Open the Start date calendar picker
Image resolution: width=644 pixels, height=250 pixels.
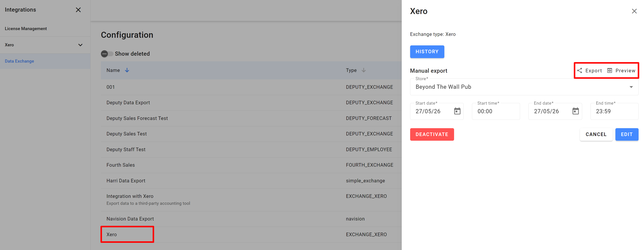click(457, 111)
